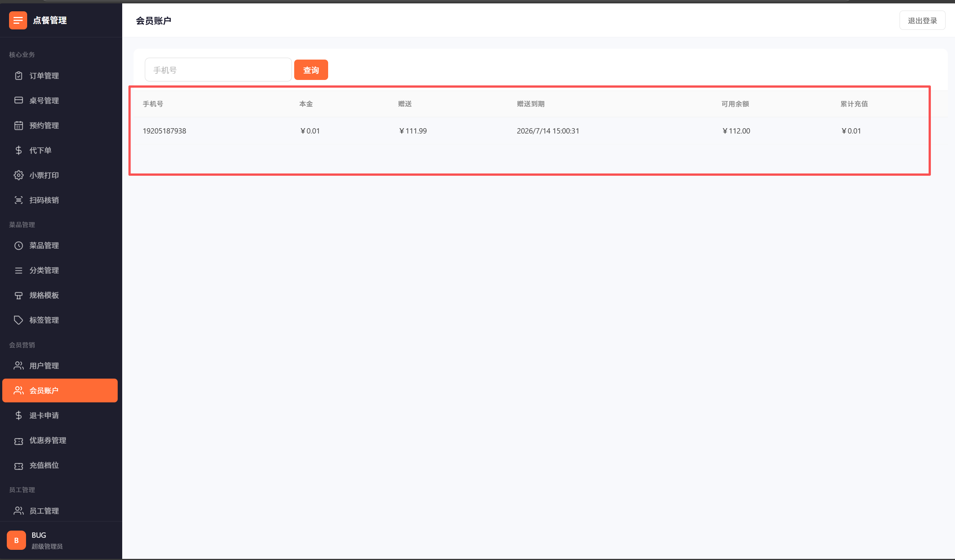Navigate to 员工管理
Screen dimensions: 955x560
[x=44, y=511]
